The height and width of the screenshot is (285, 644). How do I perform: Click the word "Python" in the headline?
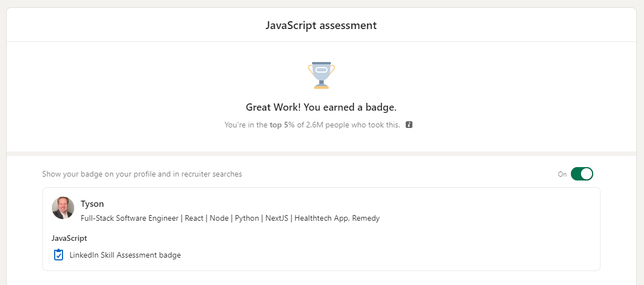[247, 218]
